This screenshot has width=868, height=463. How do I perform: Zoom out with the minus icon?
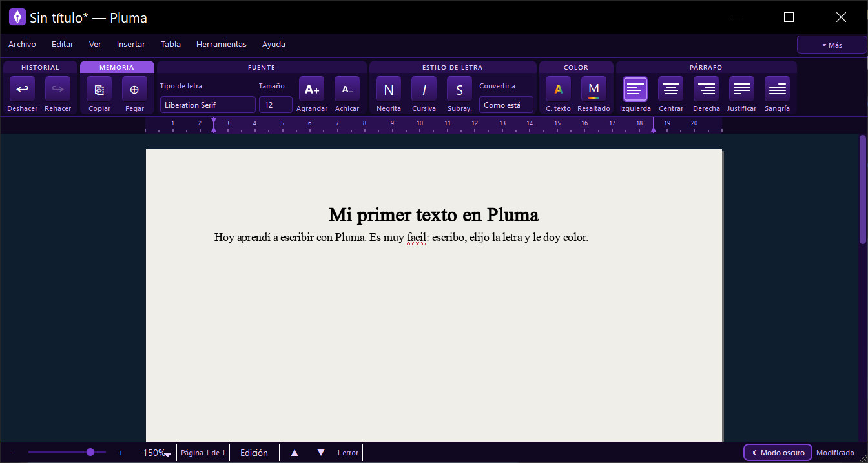pos(13,453)
